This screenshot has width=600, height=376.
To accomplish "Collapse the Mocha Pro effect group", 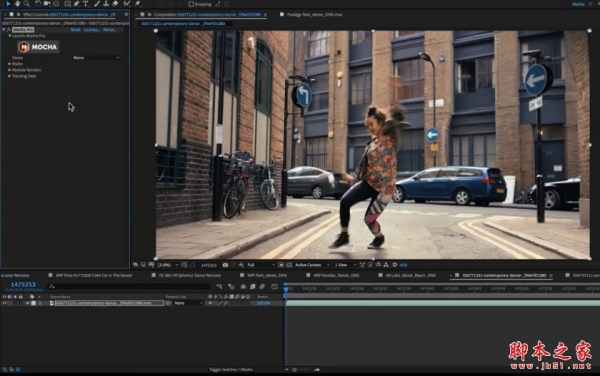I will click(x=4, y=29).
